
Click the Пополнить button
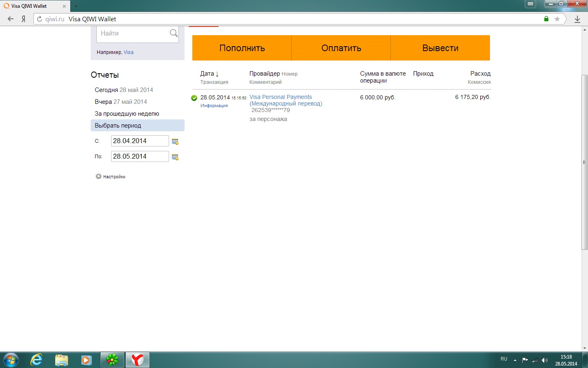pos(242,48)
